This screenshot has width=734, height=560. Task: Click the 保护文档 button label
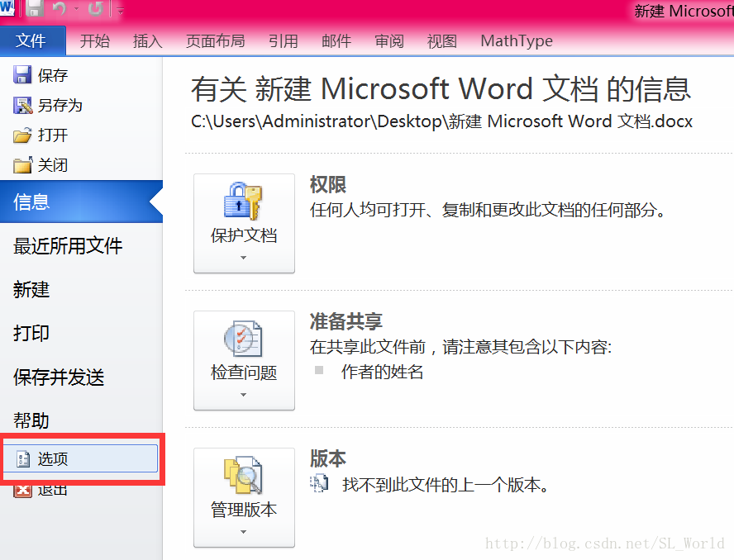point(244,235)
